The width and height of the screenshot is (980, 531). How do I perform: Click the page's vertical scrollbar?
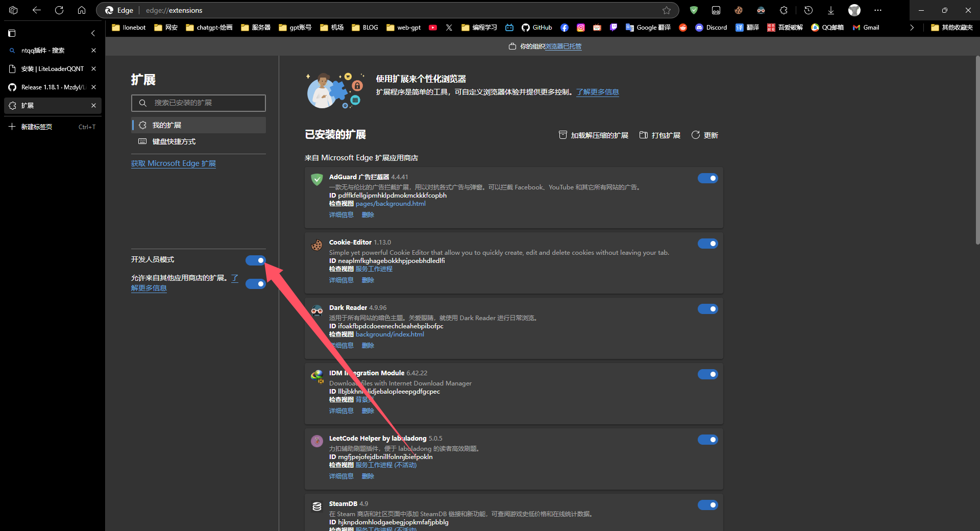point(976,153)
